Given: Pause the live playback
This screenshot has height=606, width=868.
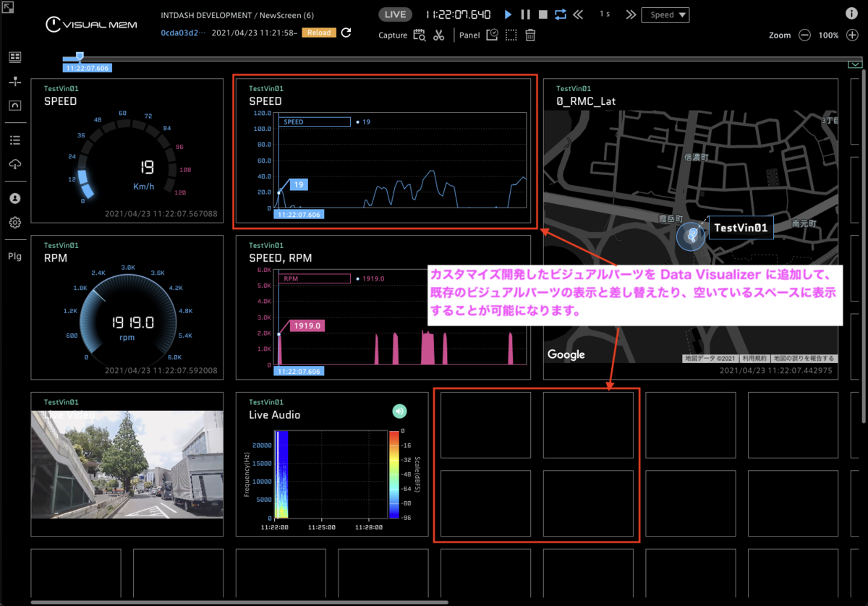Looking at the screenshot, I should 526,14.
